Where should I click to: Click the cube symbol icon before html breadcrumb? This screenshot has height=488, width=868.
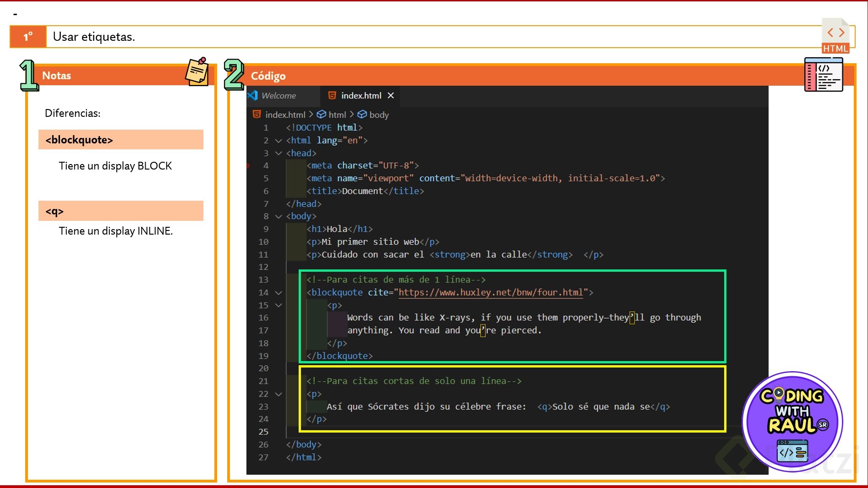pos(322,114)
